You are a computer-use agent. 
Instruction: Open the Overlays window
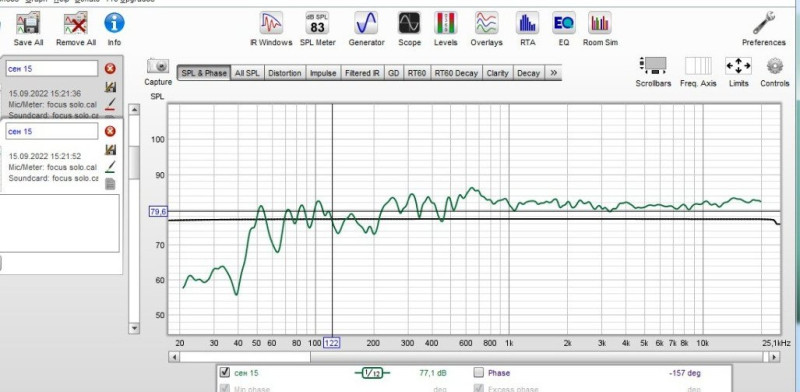(x=486, y=30)
